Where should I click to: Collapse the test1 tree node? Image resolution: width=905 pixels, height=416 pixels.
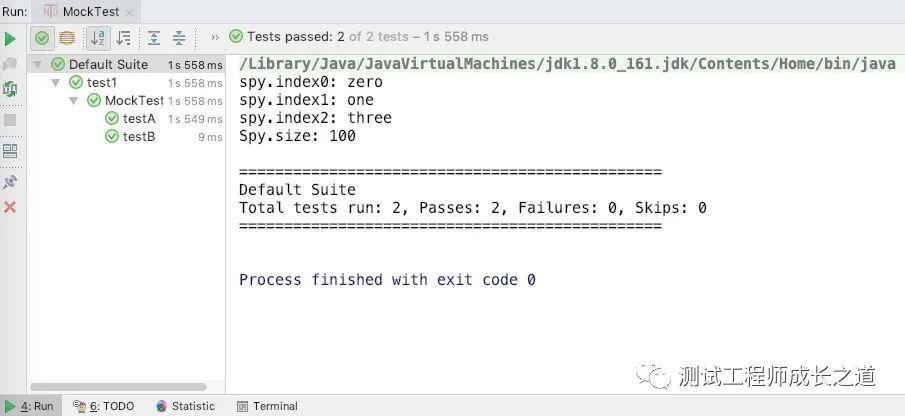coord(55,83)
